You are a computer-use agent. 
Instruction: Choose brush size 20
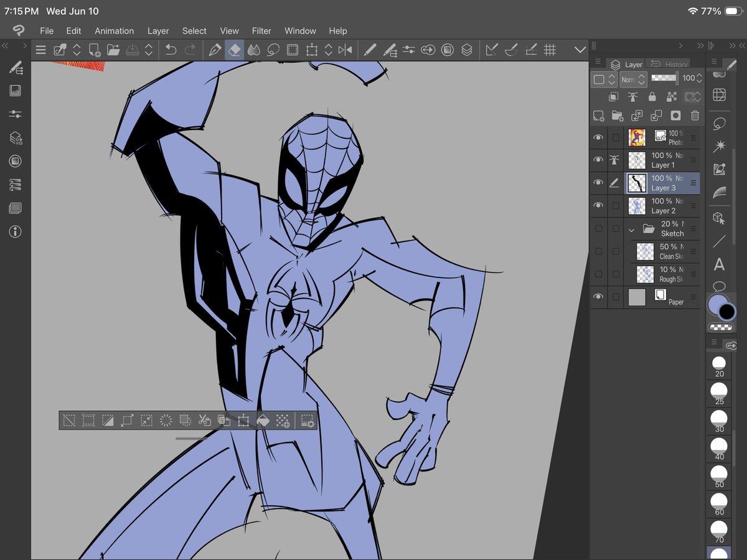point(719,366)
